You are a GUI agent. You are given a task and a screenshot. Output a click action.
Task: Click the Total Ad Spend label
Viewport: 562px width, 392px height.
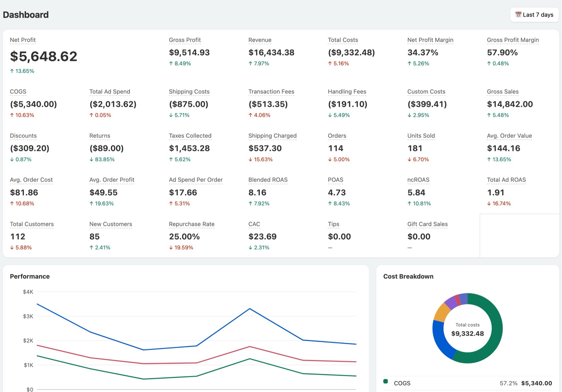point(110,92)
